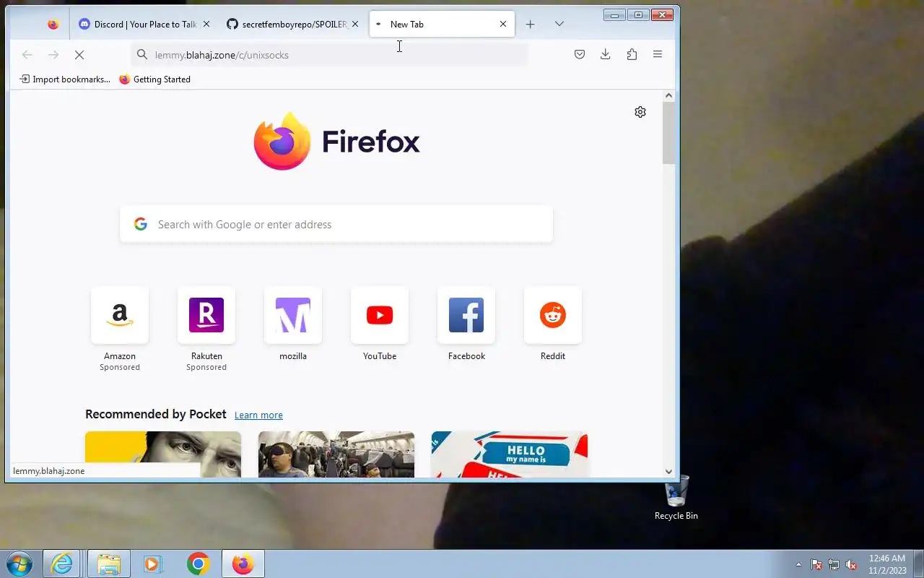This screenshot has width=924, height=578.
Task: Go back one page
Action: [27, 54]
